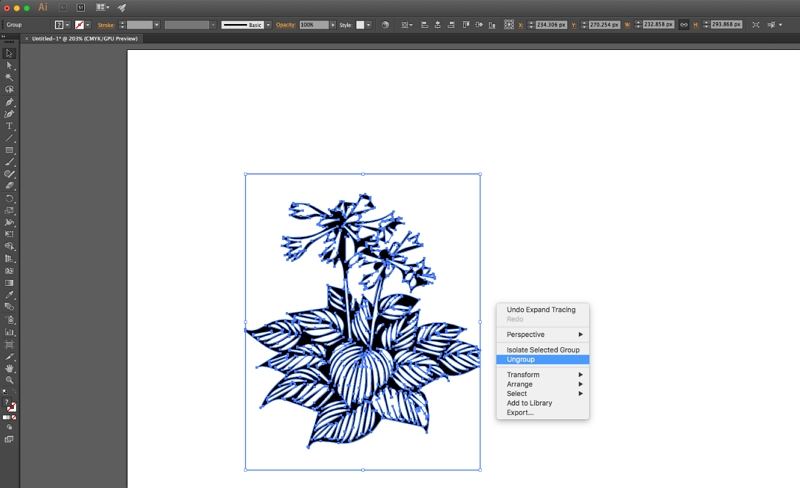Image resolution: width=800 pixels, height=488 pixels.
Task: Select the Pen tool
Action: [x=10, y=101]
